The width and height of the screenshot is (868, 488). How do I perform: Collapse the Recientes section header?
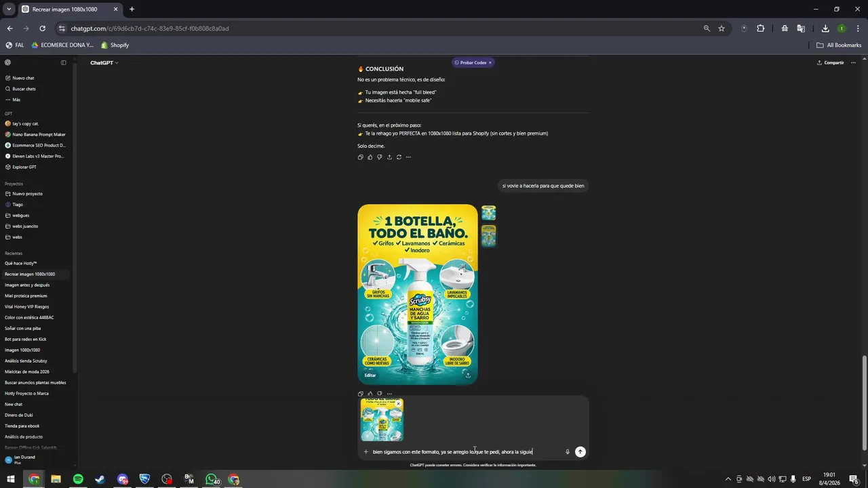14,253
